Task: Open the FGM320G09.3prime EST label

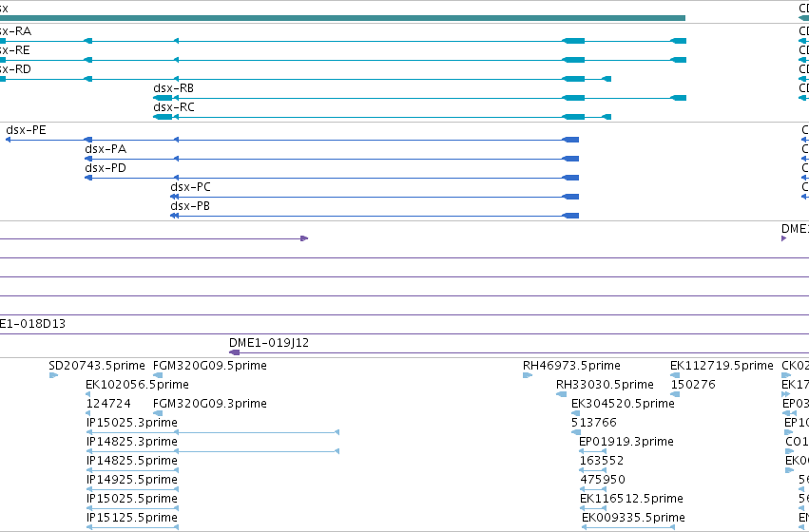Action: [210, 404]
